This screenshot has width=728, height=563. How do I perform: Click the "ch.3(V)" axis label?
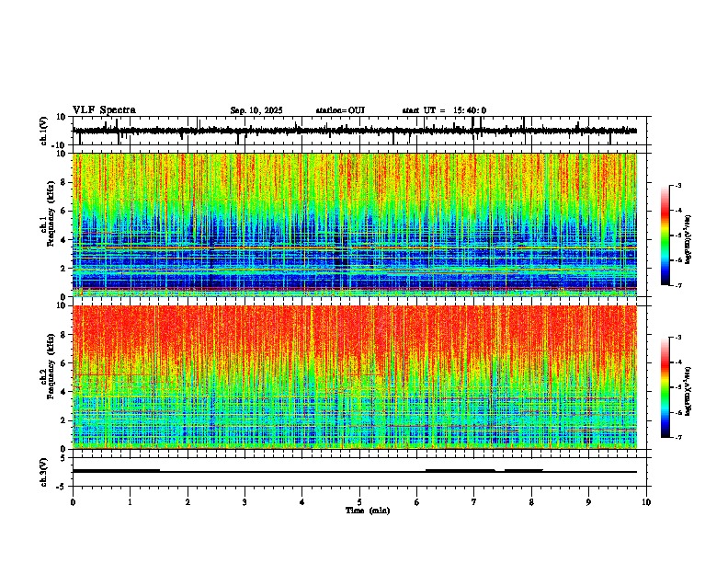click(x=44, y=473)
